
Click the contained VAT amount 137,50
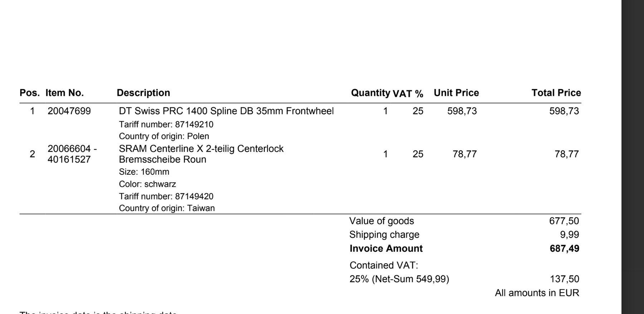pyautogui.click(x=564, y=279)
